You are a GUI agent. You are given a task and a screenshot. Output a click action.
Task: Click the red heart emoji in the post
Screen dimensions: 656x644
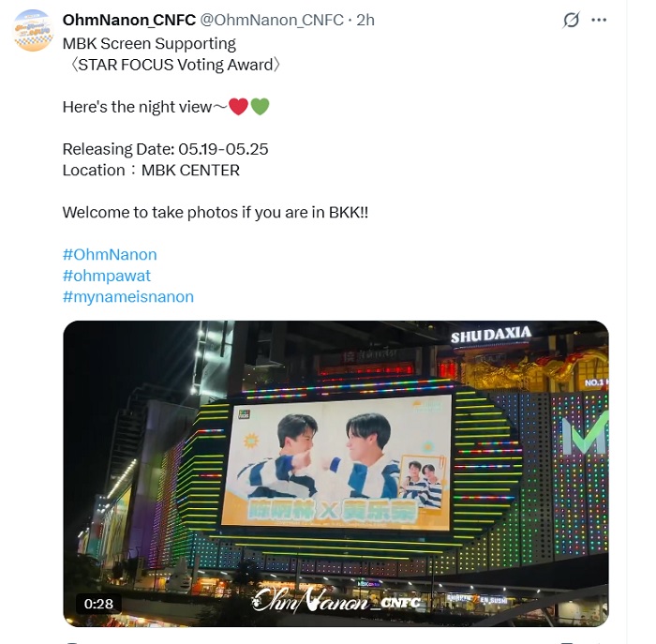(x=238, y=107)
